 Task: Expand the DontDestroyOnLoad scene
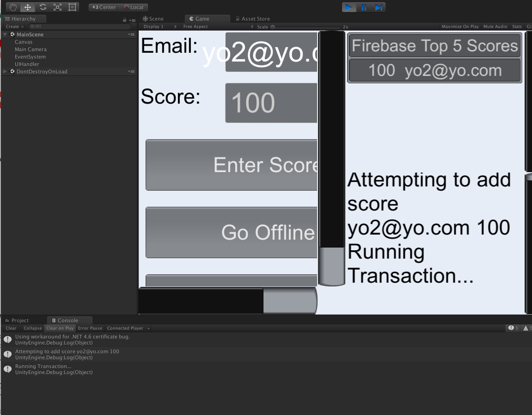click(5, 72)
